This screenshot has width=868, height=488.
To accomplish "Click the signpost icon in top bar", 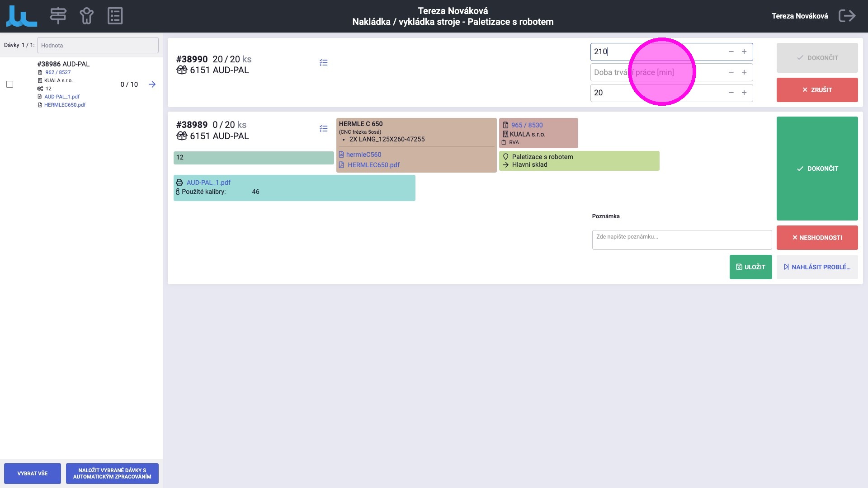I will pos(58,16).
